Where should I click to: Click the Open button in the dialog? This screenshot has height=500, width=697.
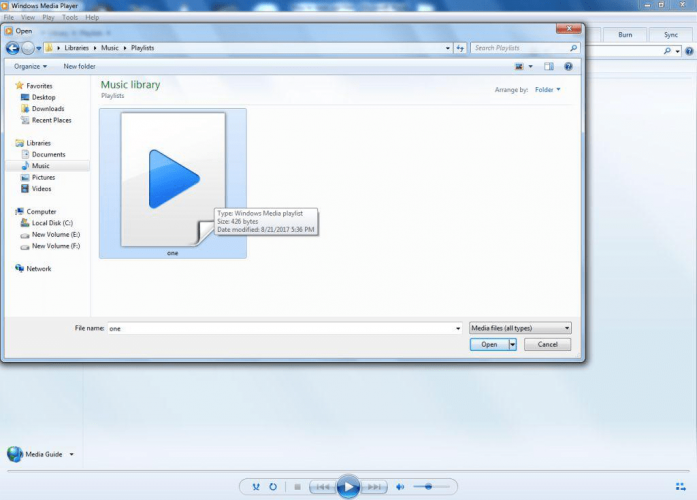tap(489, 344)
